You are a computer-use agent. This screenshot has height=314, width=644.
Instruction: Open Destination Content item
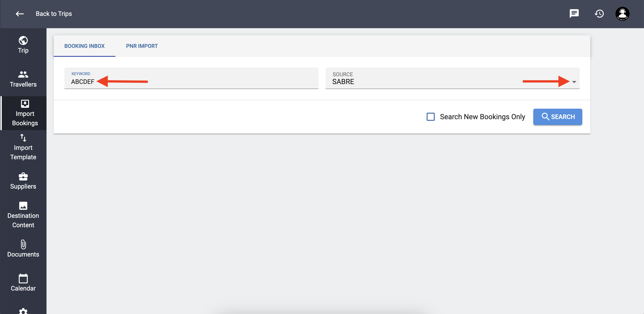point(23,215)
